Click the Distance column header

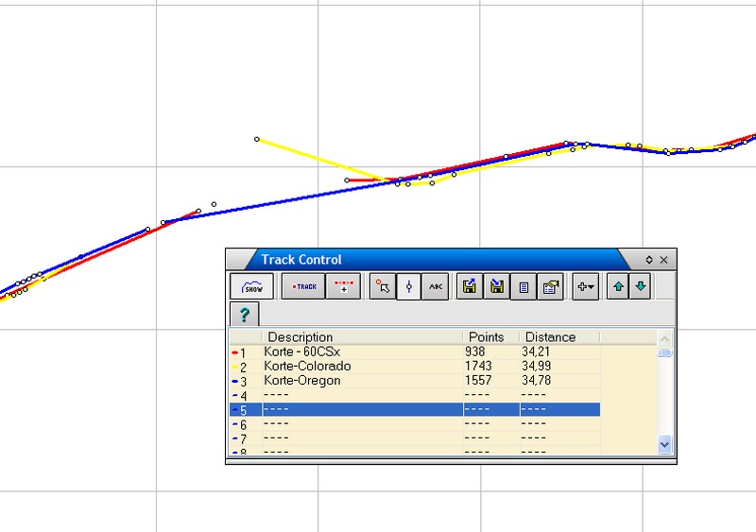[x=559, y=336]
